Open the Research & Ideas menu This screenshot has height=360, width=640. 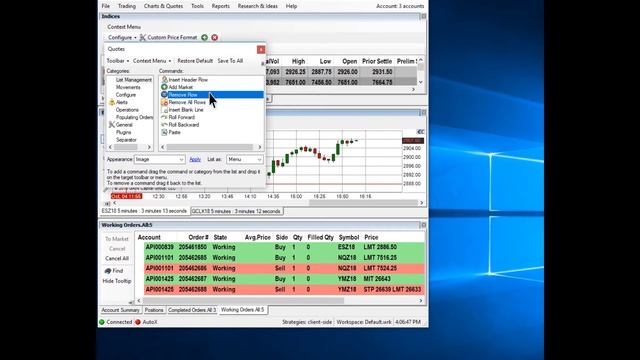point(258,6)
